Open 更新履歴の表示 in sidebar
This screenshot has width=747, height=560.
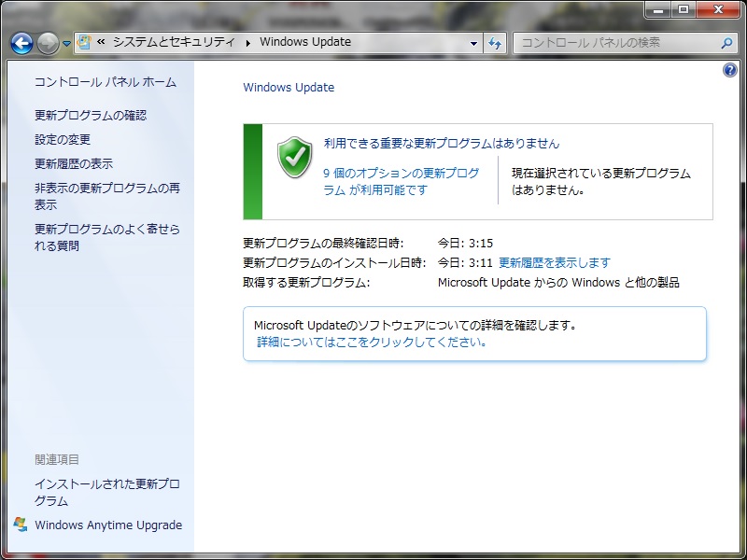coord(74,164)
